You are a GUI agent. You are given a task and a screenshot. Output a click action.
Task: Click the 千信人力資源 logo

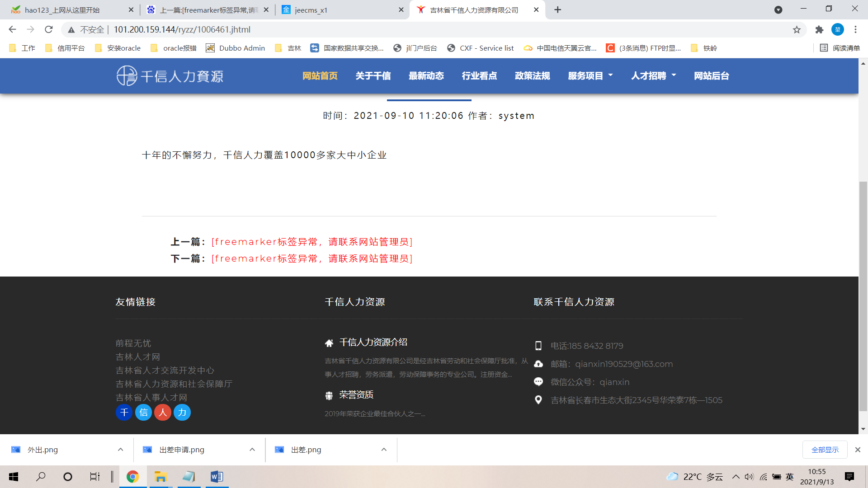pos(170,76)
